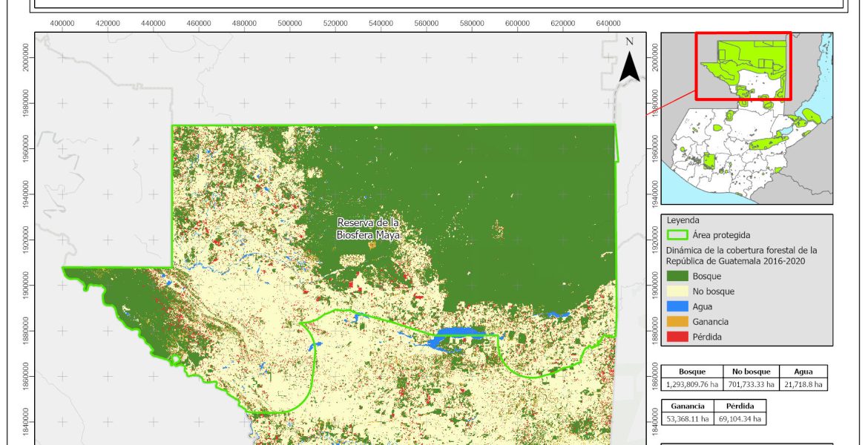Pick the orange Ganancia legend swatch

[677, 322]
